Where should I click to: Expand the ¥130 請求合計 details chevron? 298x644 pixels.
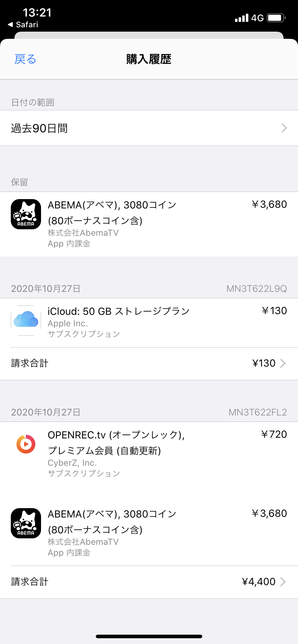(x=283, y=363)
